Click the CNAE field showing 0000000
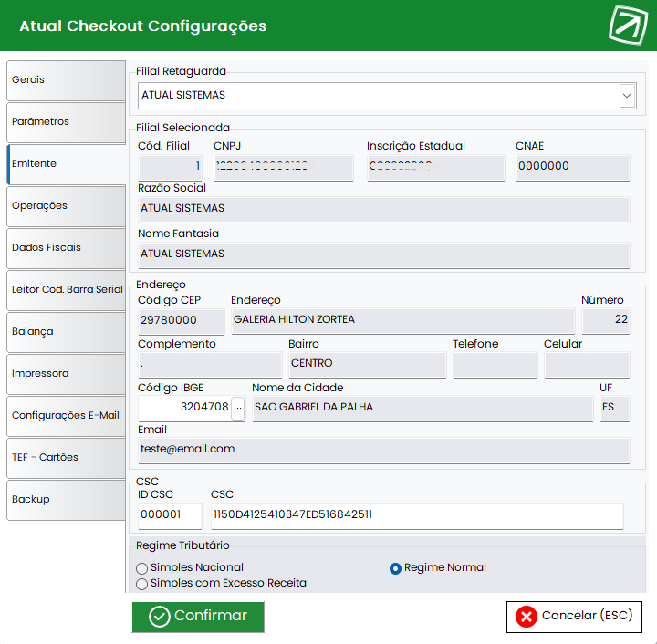 tap(573, 167)
